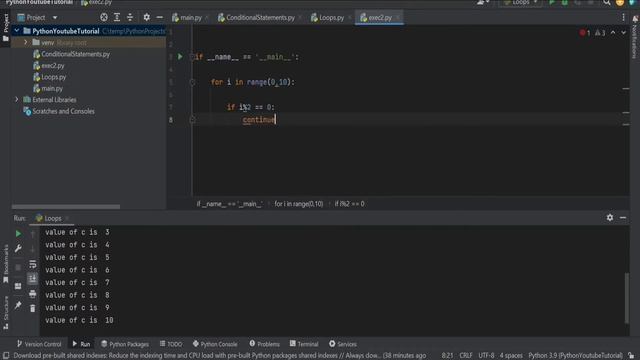The image size is (640, 360).
Task: Restore layout icon in Run panel
Action: click(18, 286)
